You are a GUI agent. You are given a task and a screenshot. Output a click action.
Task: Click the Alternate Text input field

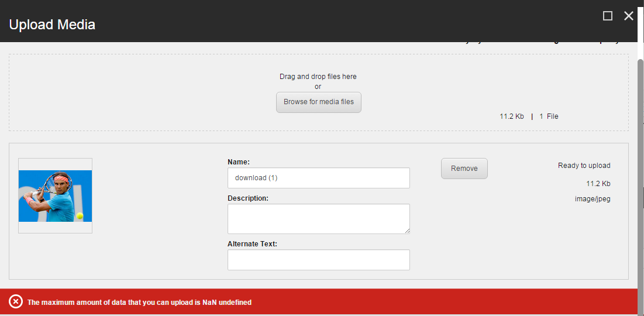pos(318,260)
